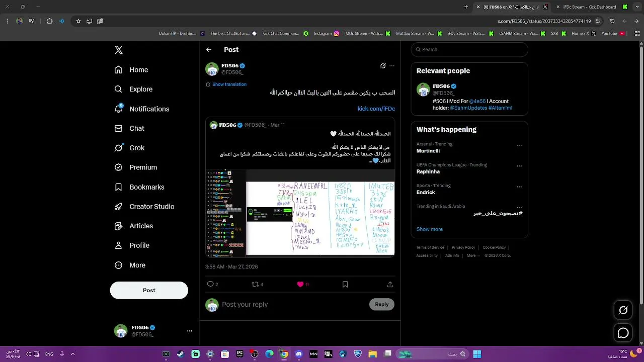Open the reply comments icon under the post
644x362 pixels.
(x=210, y=284)
